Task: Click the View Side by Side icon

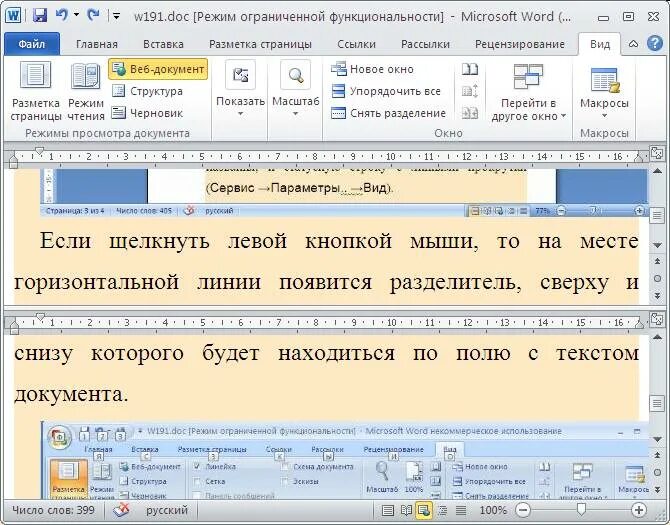Action: 470,69
